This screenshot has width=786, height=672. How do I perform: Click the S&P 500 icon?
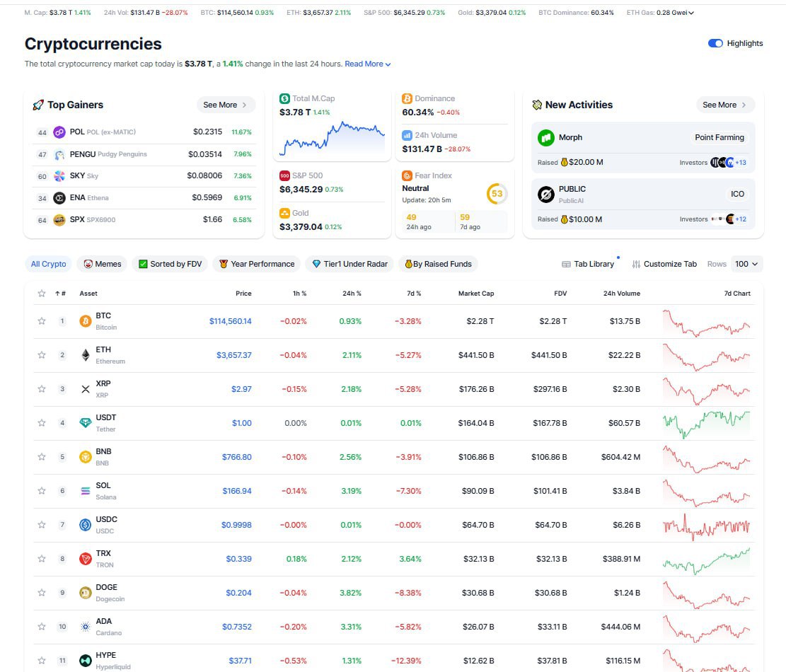coord(284,176)
